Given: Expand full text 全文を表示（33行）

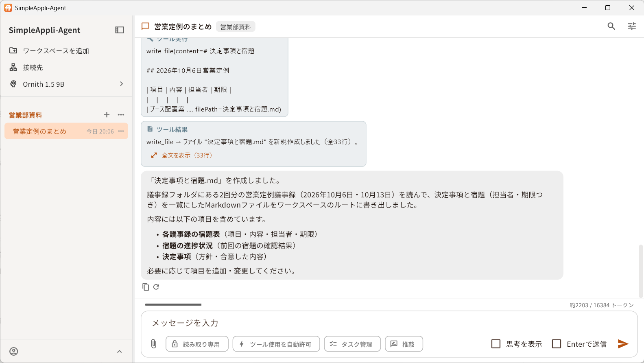Looking at the screenshot, I should 181,155.
